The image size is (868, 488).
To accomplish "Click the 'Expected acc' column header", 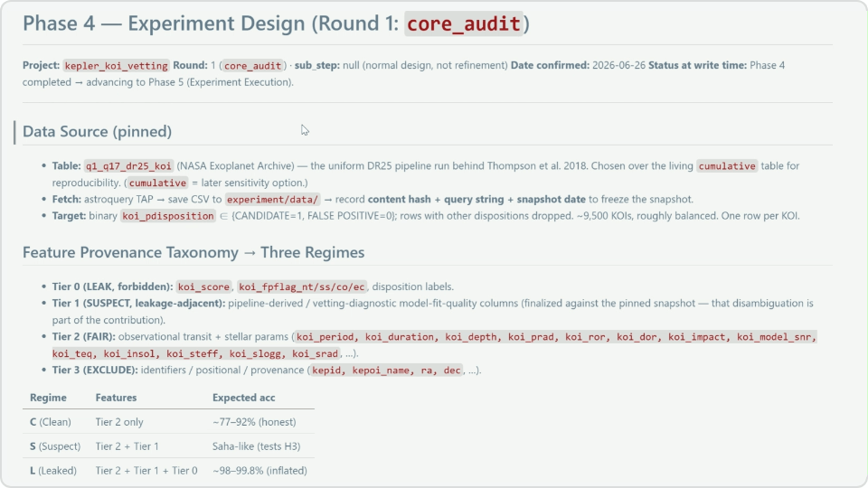I will click(x=243, y=398).
